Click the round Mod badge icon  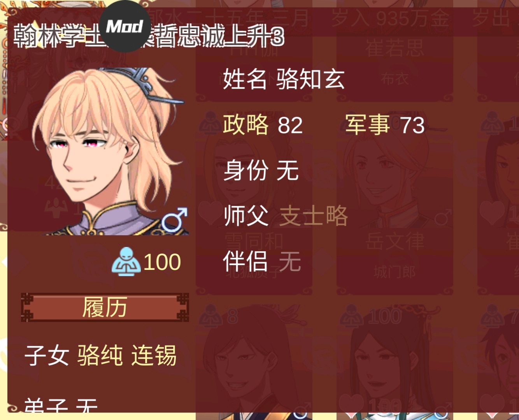125,26
